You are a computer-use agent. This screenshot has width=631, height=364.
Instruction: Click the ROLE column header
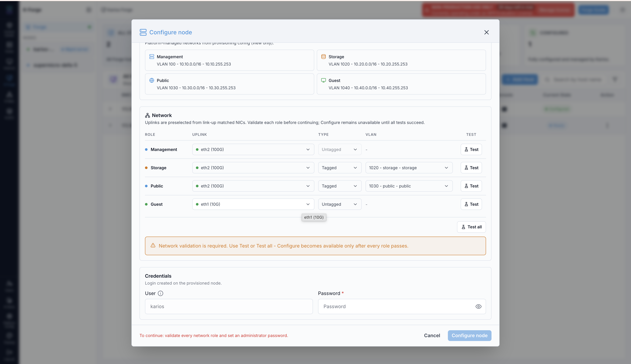coord(150,135)
